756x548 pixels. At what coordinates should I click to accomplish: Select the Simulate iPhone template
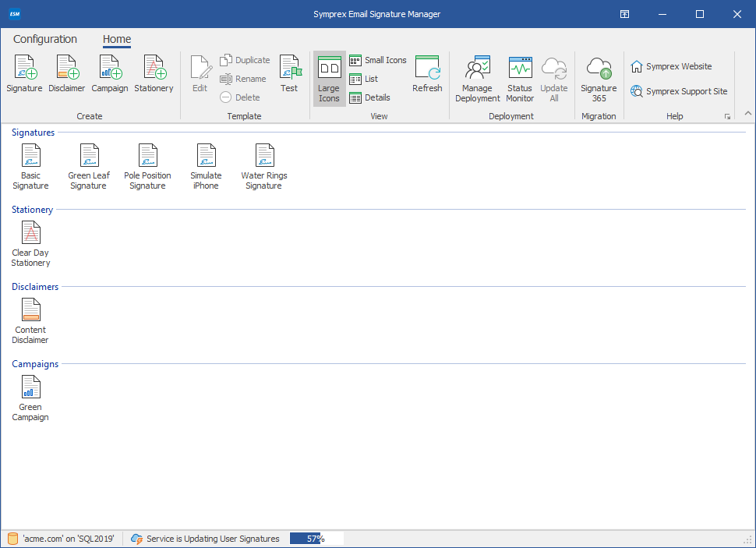pyautogui.click(x=206, y=167)
